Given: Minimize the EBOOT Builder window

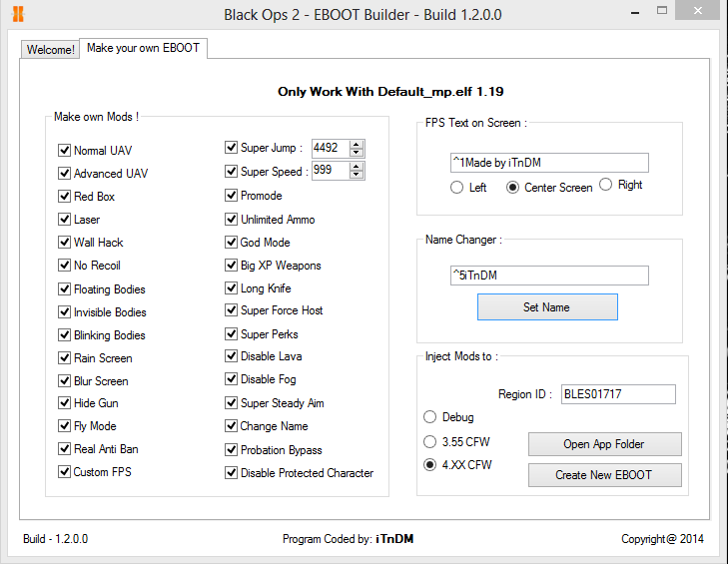Looking at the screenshot, I should [x=635, y=12].
